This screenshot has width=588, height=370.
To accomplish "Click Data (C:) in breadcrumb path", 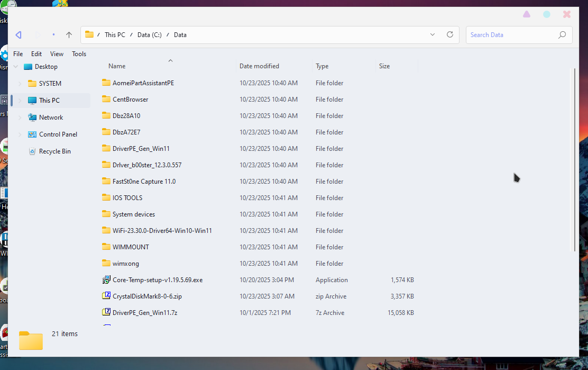I will (149, 35).
